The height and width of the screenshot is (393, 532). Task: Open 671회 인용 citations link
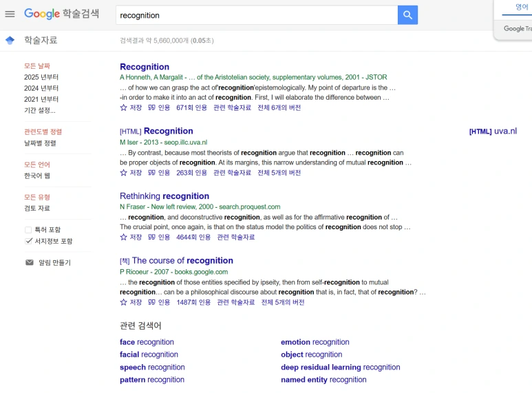point(192,107)
